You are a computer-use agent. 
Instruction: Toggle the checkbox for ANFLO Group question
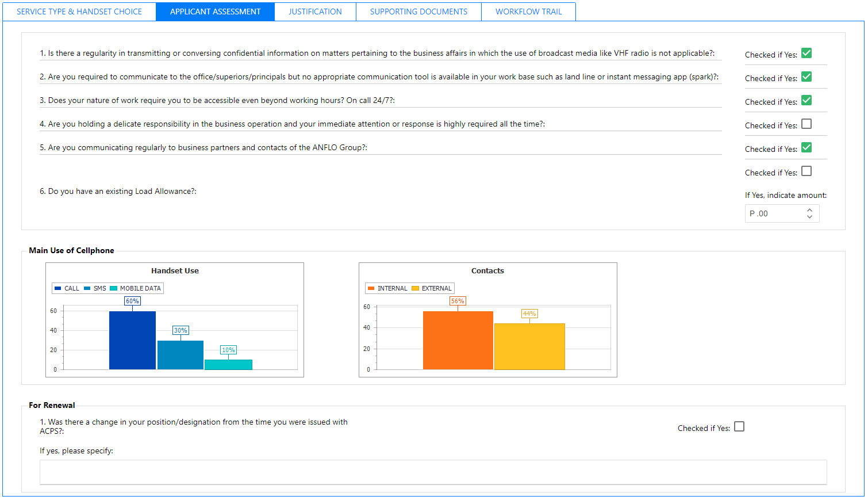[x=806, y=147]
